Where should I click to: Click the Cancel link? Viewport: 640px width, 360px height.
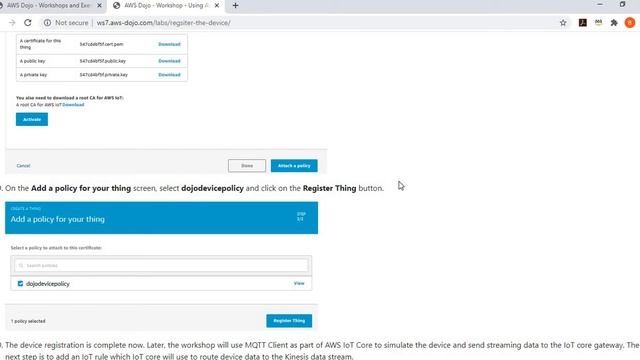click(x=23, y=166)
